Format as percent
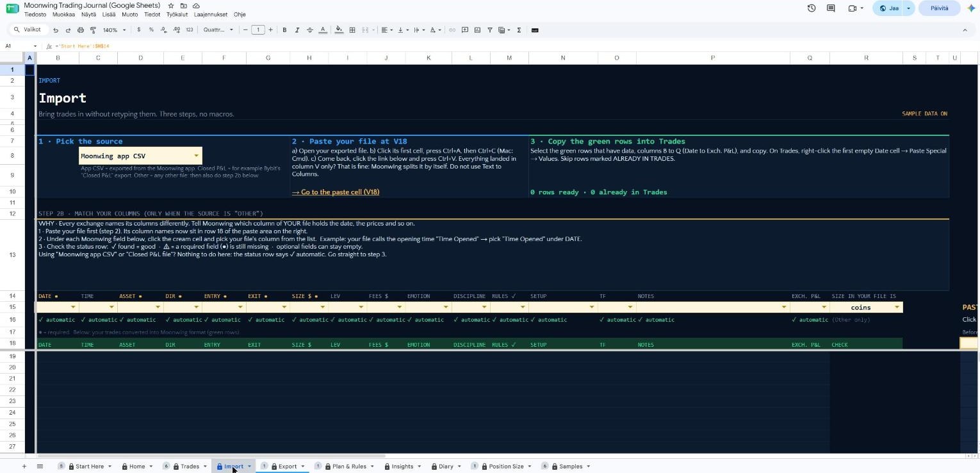980x473 pixels. 151,30
